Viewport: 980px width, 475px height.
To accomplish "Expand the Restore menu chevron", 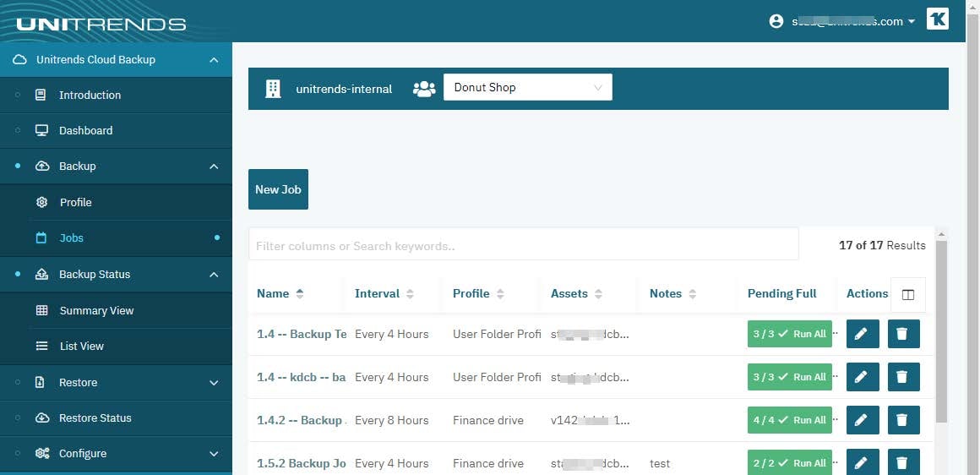I will tap(214, 383).
